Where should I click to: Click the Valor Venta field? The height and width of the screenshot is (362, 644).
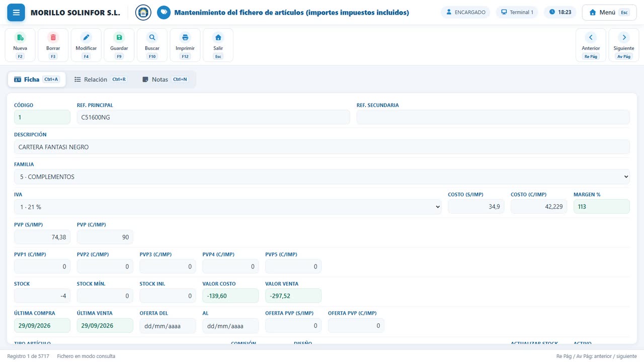pyautogui.click(x=293, y=296)
